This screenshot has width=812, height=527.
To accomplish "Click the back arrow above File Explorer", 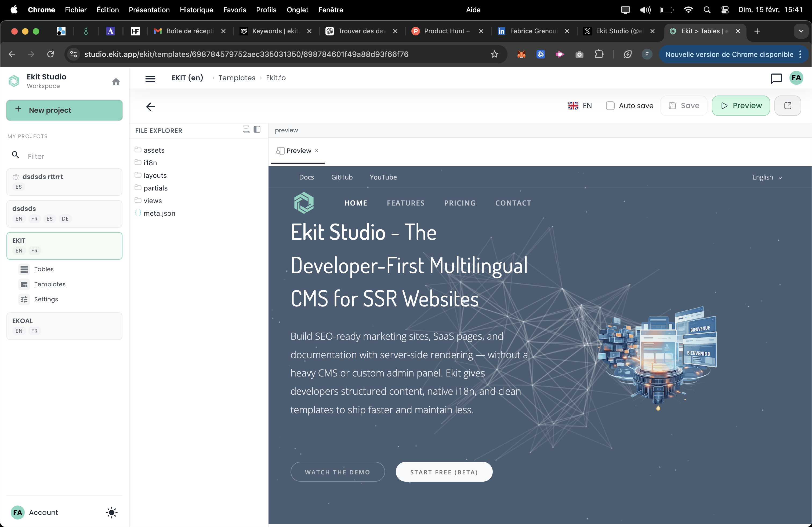I will (x=150, y=107).
